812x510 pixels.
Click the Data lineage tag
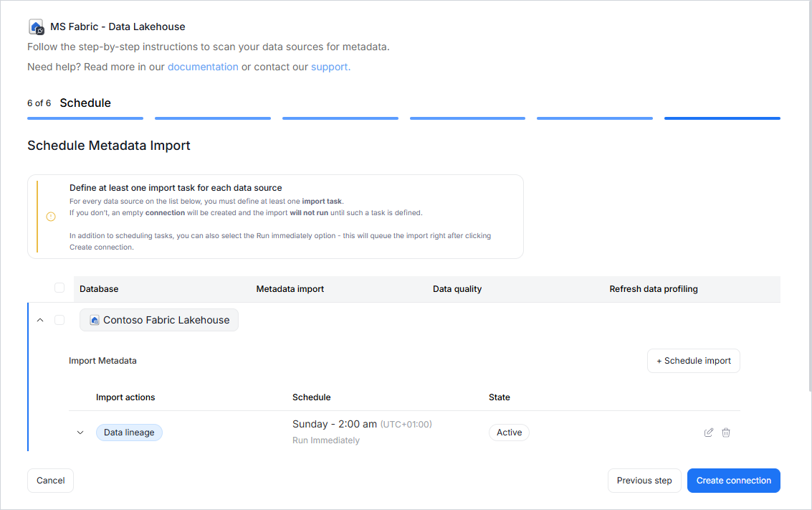129,433
